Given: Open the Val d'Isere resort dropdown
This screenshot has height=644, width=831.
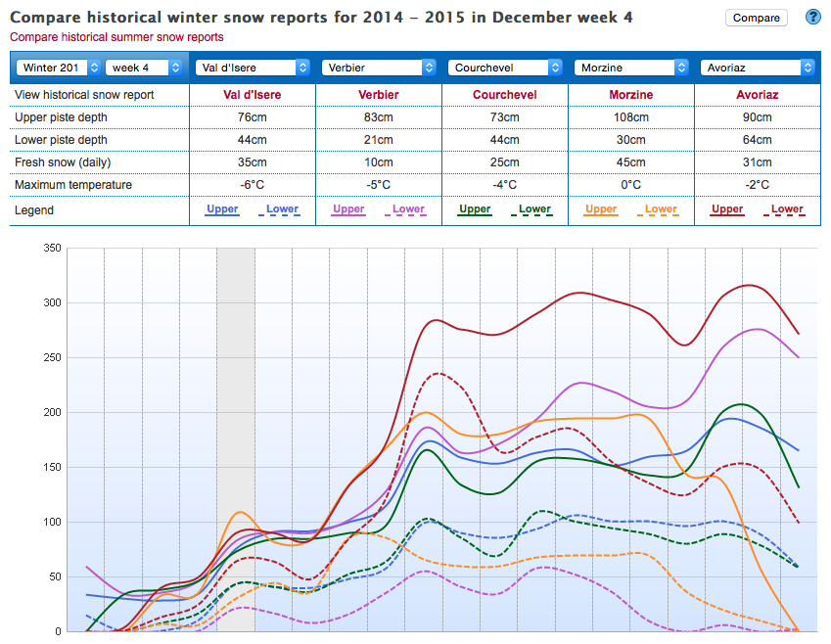Looking at the screenshot, I should pos(253,68).
